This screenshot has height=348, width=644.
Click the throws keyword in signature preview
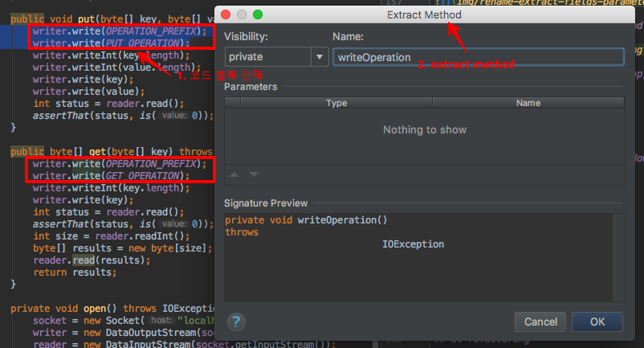[x=242, y=232]
